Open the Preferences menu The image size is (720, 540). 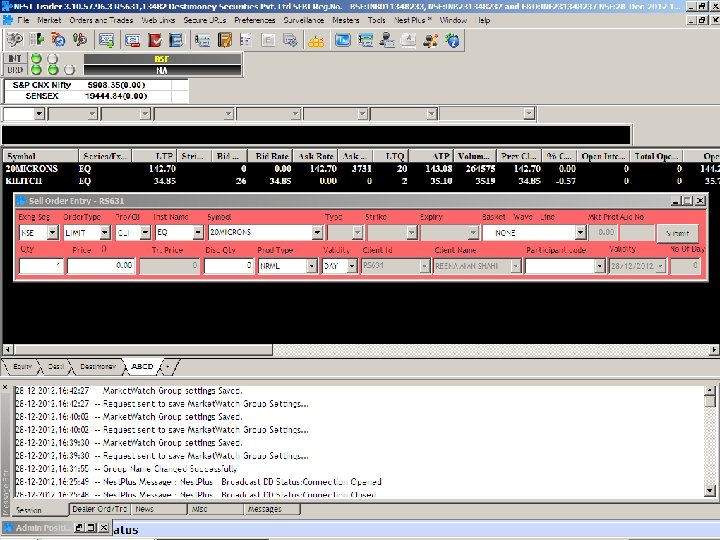tap(255, 20)
